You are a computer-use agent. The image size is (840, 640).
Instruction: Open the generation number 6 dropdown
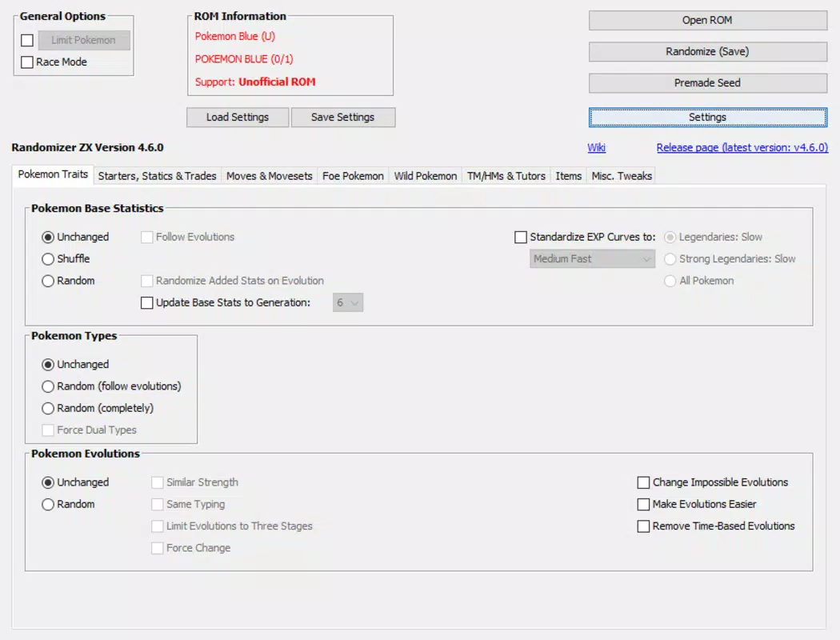point(348,303)
